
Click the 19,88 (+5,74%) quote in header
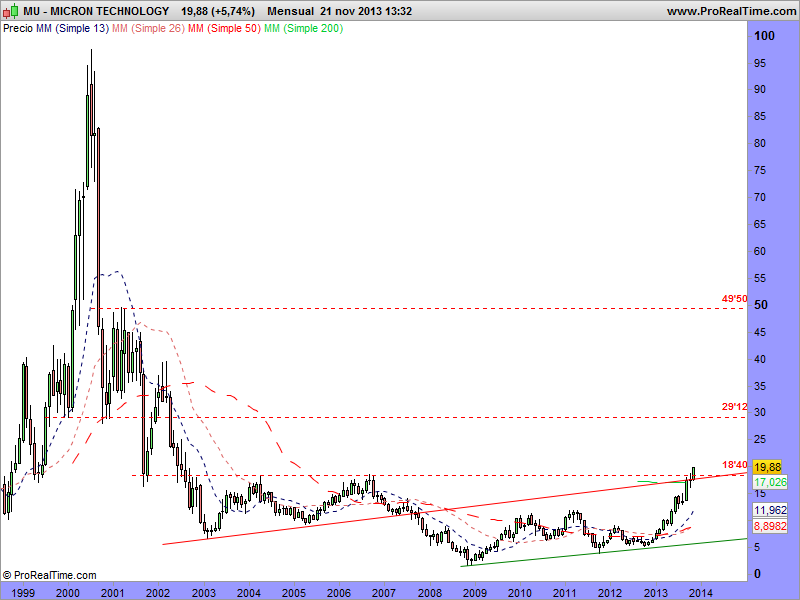tap(218, 11)
